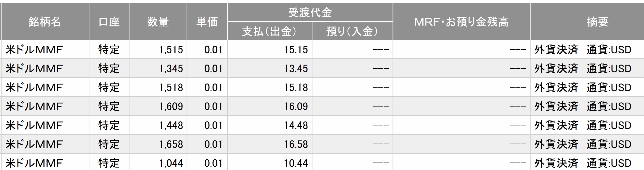The image size is (644, 170).
Task: Select the quantity cell 1,044
Action: click(171, 163)
